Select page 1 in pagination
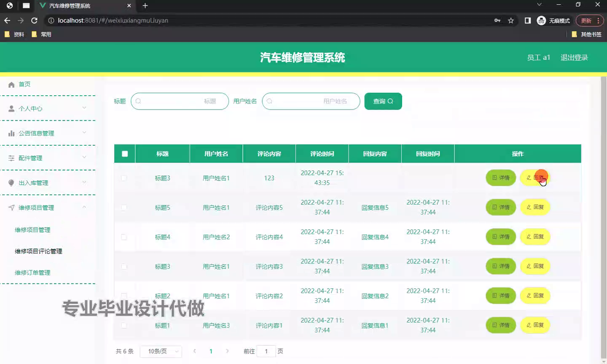607x364 pixels. [x=211, y=351]
